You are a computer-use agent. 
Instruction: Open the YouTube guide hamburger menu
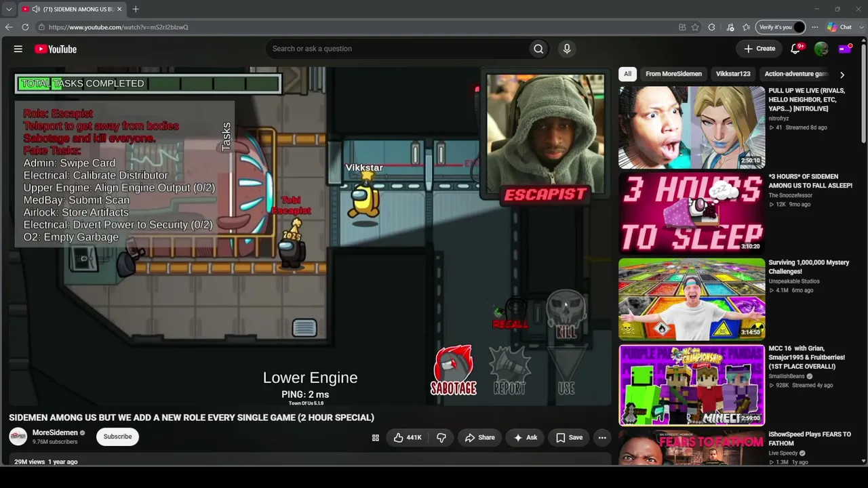[18, 49]
